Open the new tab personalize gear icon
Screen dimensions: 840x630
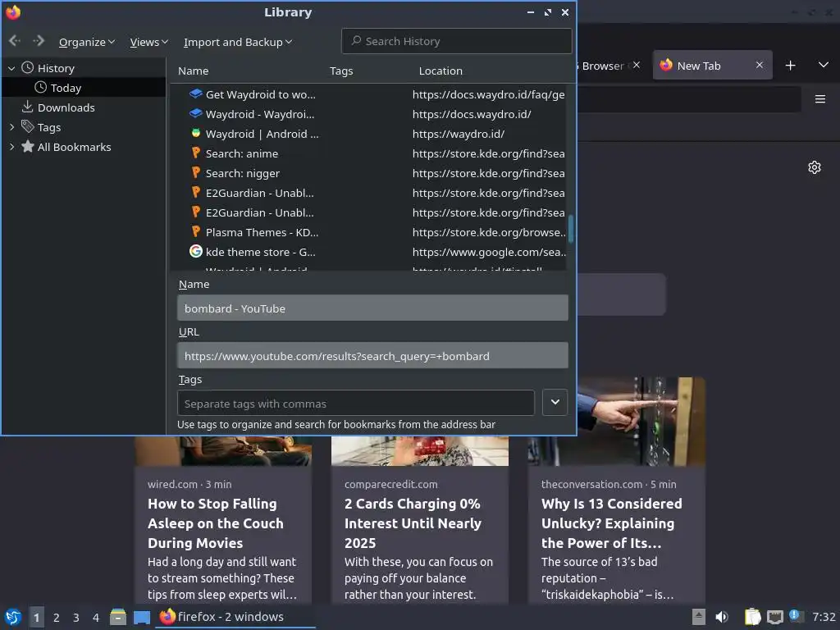pyautogui.click(x=815, y=167)
